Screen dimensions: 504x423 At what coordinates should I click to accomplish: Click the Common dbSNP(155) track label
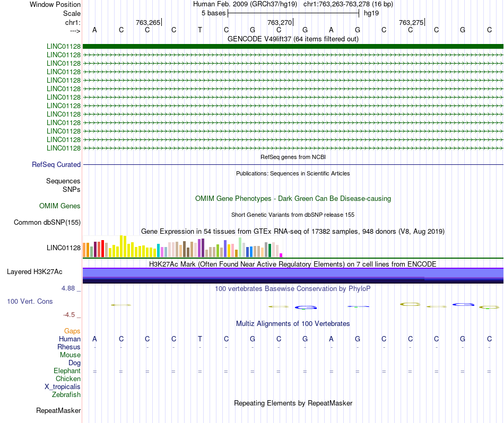47,222
